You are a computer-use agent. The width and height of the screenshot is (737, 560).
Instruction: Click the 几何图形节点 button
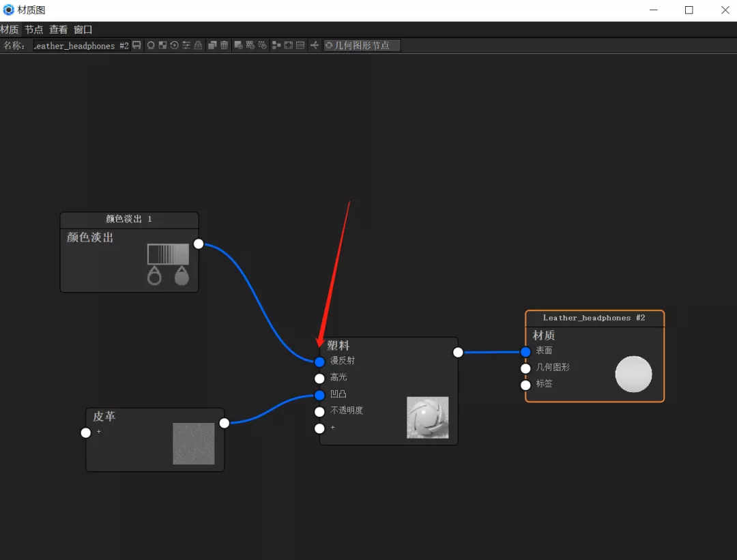click(362, 45)
